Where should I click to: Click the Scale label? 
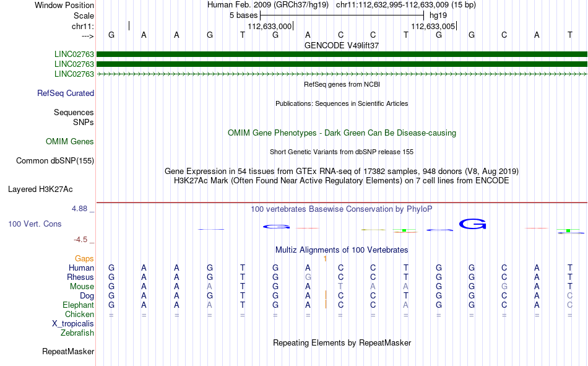(84, 15)
